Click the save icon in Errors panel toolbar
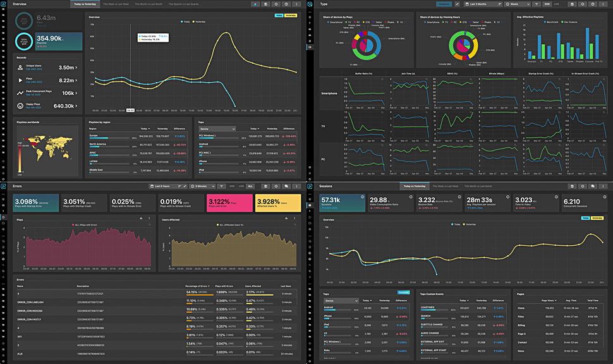Screen dimensions: 613x364 point(266,186)
